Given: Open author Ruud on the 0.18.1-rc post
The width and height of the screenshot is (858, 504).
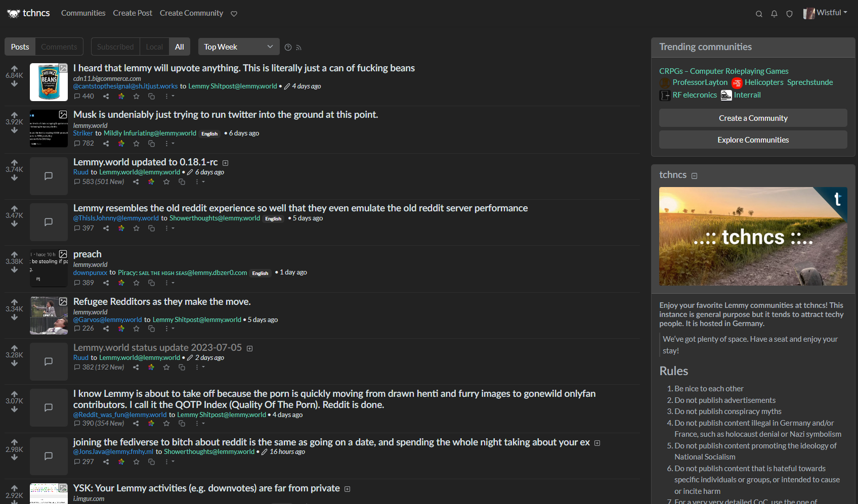Looking at the screenshot, I should (81, 172).
